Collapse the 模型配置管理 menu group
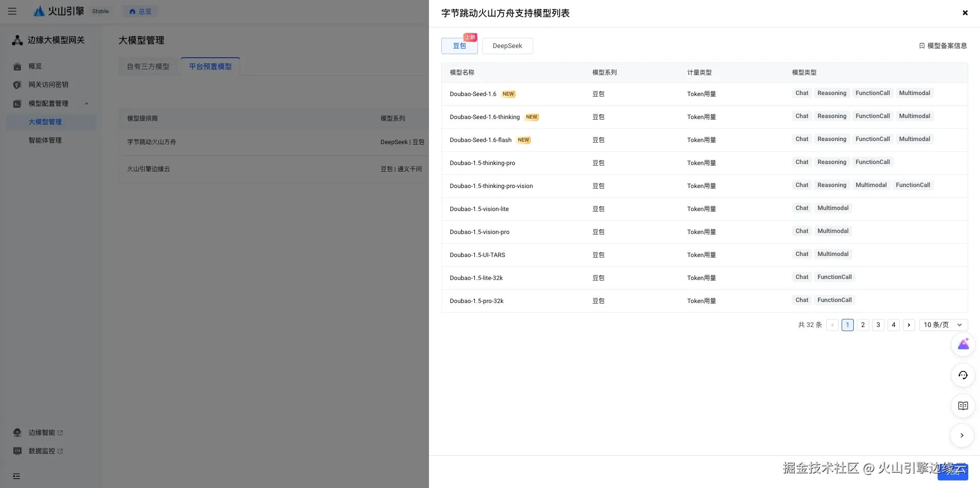Screen dimensions: 980x488 click(86, 104)
